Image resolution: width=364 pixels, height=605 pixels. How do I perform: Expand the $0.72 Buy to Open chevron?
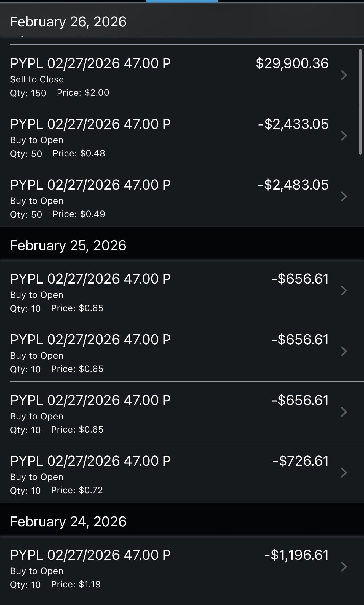coord(344,473)
